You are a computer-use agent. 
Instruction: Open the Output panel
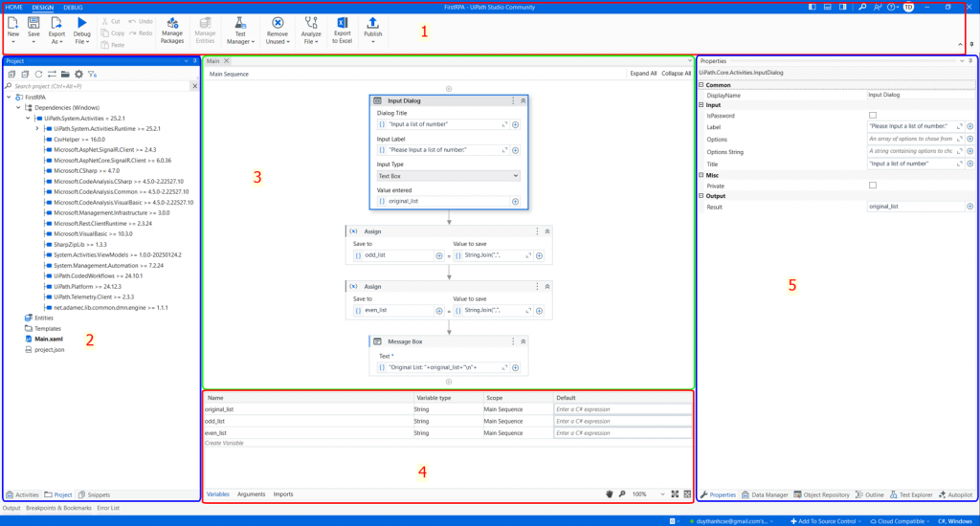click(x=11, y=508)
